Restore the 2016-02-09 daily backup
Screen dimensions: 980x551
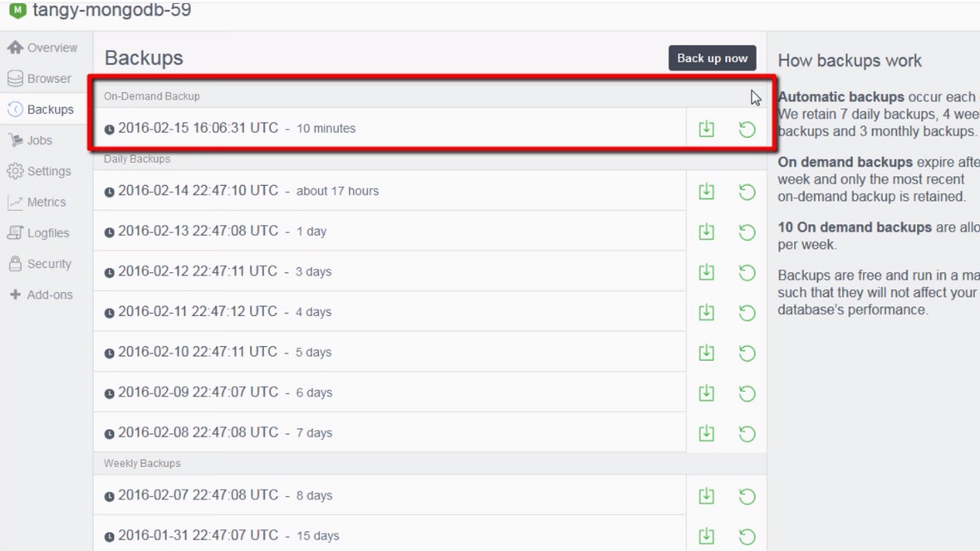[747, 393]
